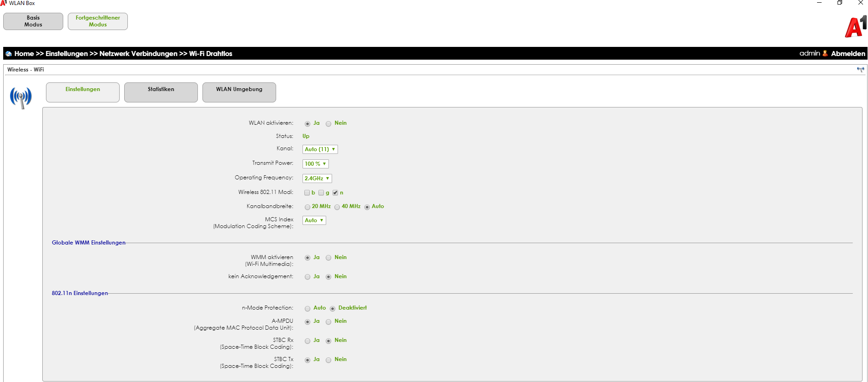Click the admin user icon
868x382 pixels.
[x=825, y=53]
